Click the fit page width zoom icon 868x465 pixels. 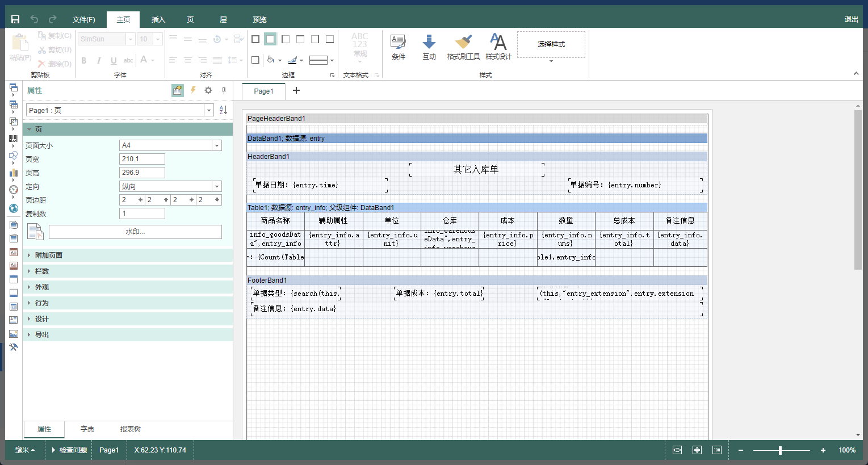tap(677, 450)
